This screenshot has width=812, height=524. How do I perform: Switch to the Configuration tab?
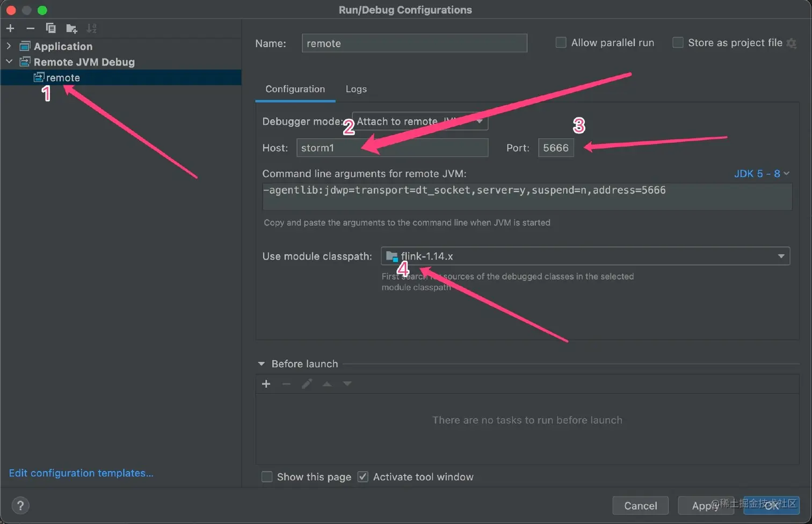(295, 89)
